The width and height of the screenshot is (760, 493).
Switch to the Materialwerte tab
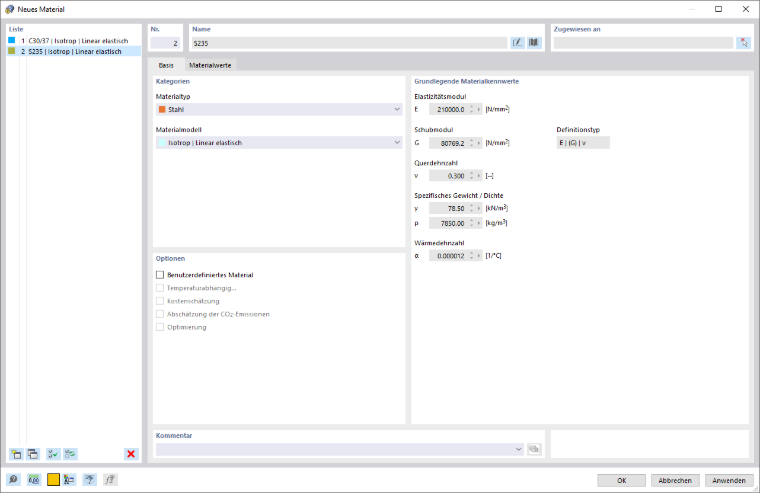[210, 65]
